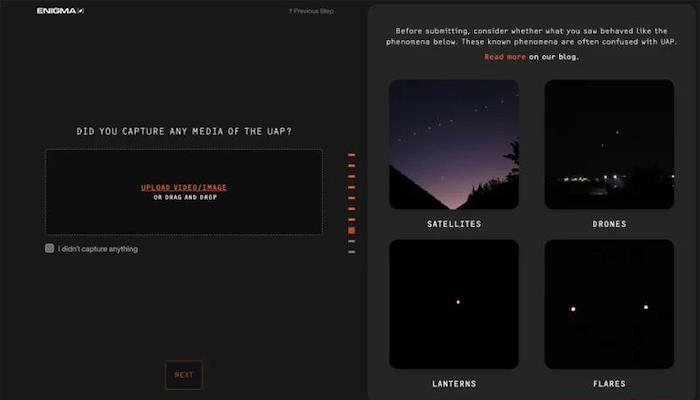Click the Satellites caption label
Screen dimensions: 700x400
454,224
